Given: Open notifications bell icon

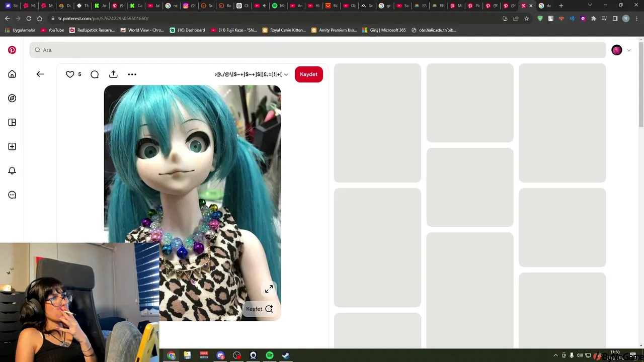Looking at the screenshot, I should point(12,171).
